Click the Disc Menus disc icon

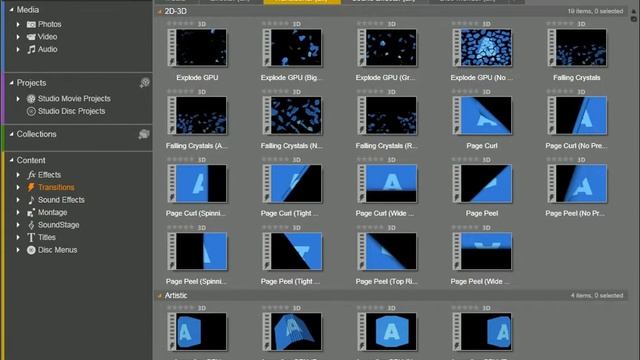tap(31, 250)
